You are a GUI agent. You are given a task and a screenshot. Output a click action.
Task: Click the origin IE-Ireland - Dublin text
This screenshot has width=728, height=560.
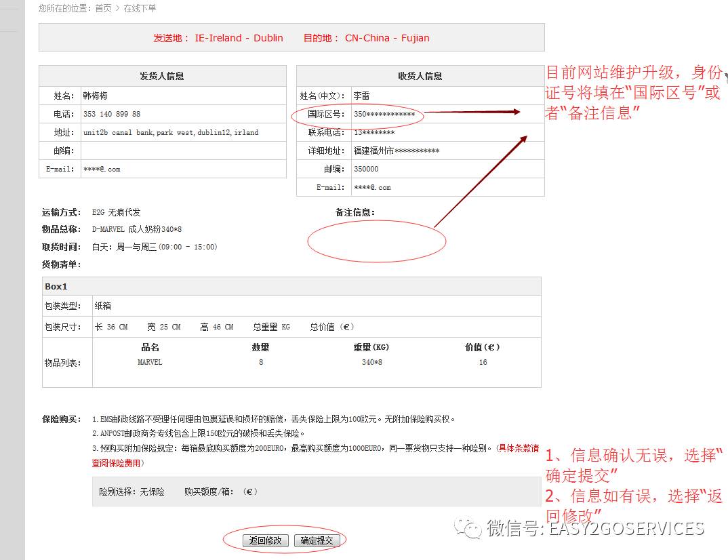(x=239, y=38)
